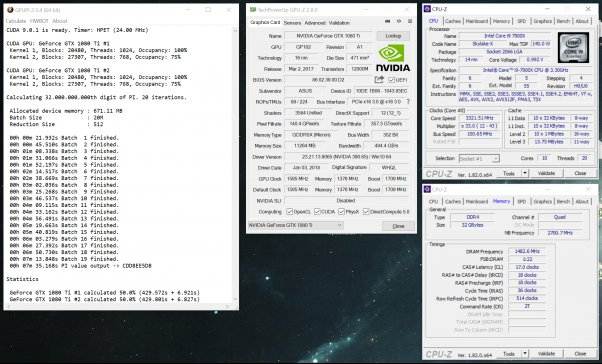Open Memory tab in upper CPU-Z window
The image size is (602, 364).
coord(501,21)
